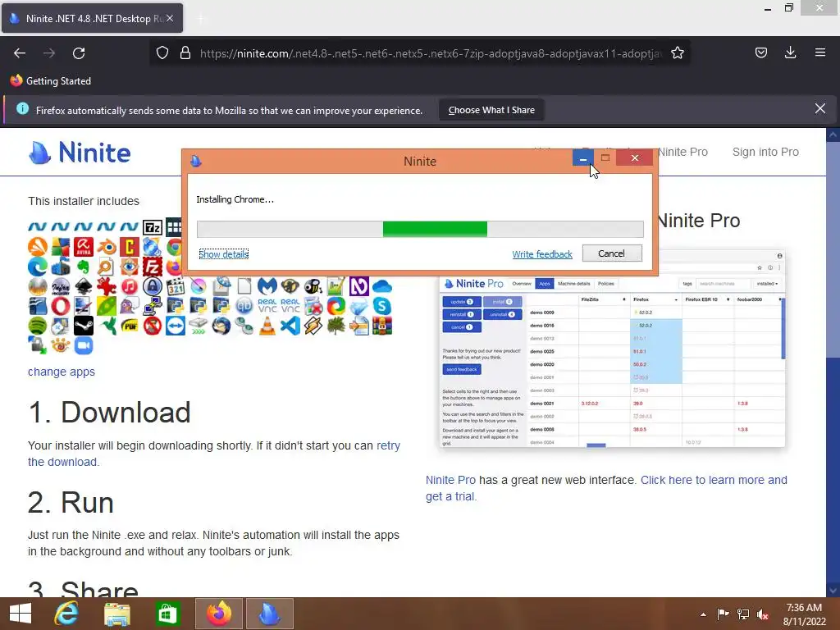
Task: Click the Winamp lightning icon
Action: [x=313, y=326]
